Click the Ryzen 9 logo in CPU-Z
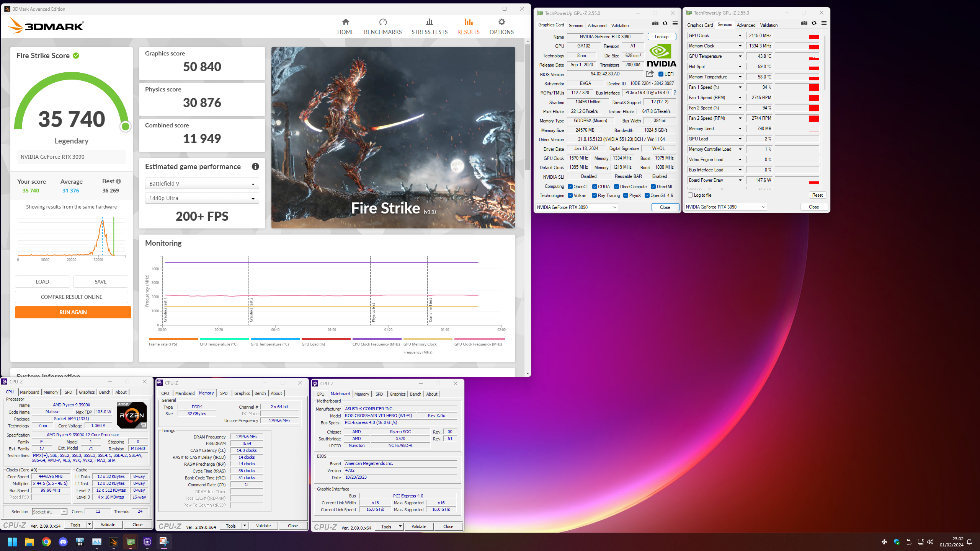 point(132,415)
